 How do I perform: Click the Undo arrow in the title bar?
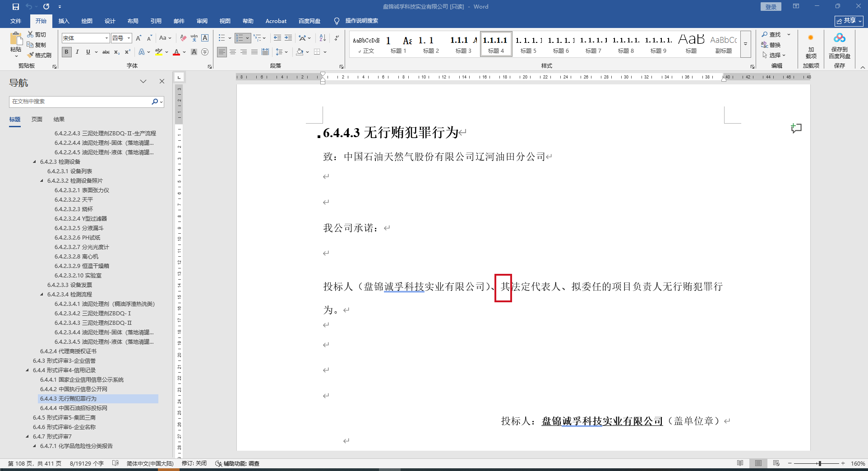pyautogui.click(x=29, y=7)
